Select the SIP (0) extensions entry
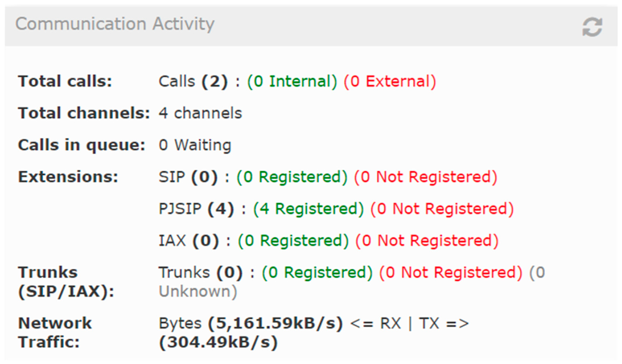622x364 pixels. (x=188, y=176)
